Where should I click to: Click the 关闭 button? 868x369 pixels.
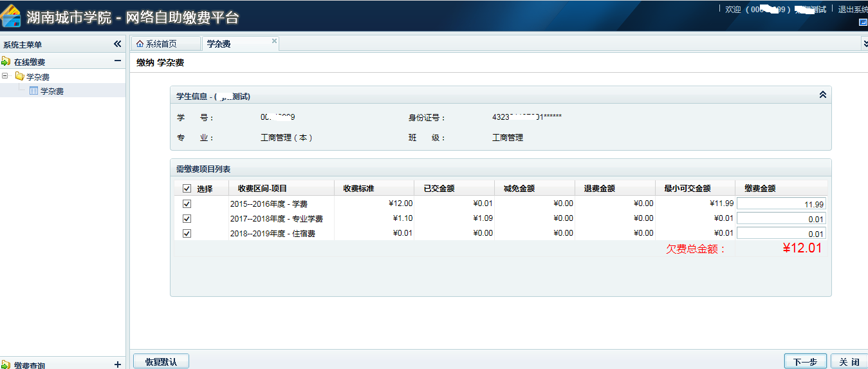pos(849,362)
